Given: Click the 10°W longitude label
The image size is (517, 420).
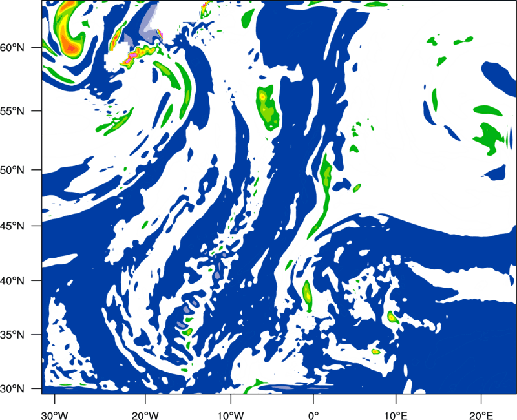Looking at the screenshot, I should (x=231, y=415).
